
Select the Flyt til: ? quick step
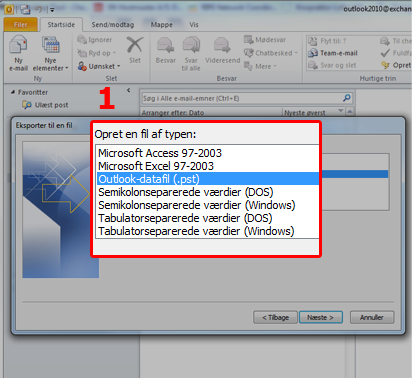coord(327,41)
